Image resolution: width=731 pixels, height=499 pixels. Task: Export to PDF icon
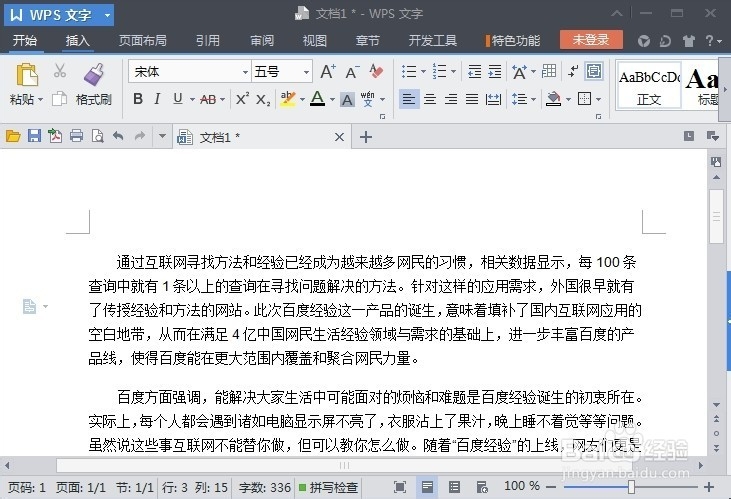tap(55, 136)
